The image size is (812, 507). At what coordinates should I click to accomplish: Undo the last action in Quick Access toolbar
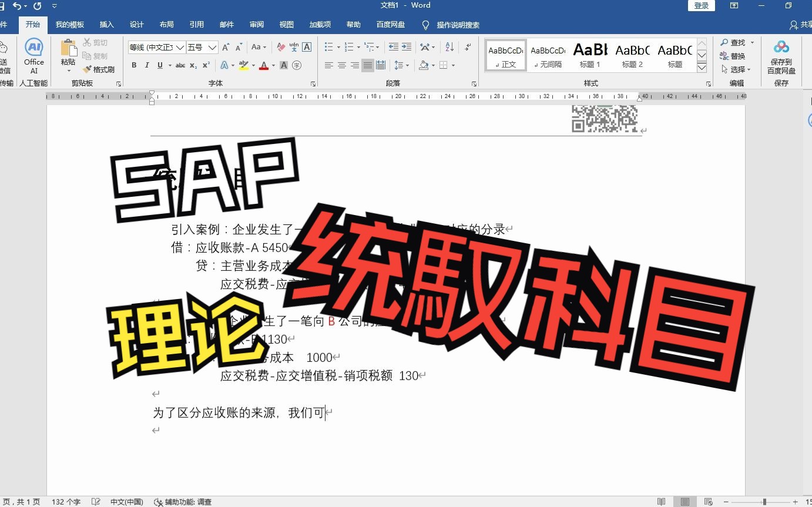tap(16, 5)
